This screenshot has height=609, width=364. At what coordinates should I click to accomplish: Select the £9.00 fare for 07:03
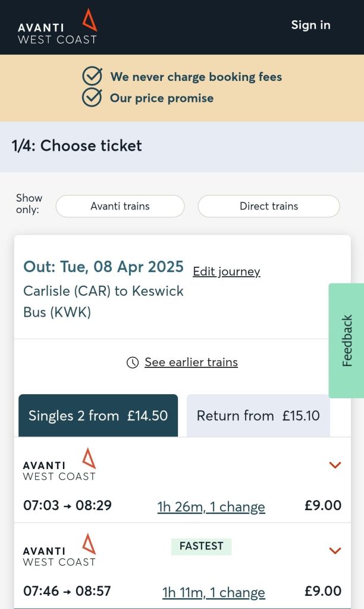click(323, 506)
